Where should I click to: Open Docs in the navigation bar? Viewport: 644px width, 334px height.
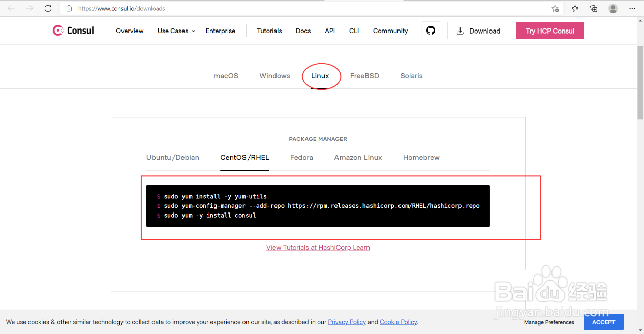pyautogui.click(x=303, y=31)
